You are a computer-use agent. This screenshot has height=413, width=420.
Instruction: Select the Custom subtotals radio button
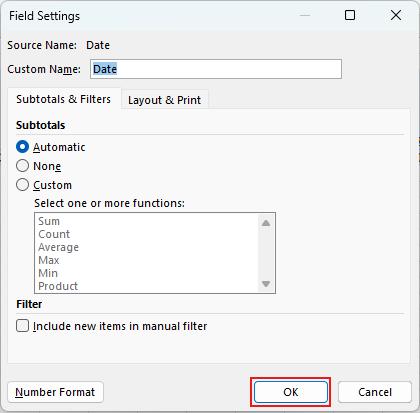pos(22,185)
